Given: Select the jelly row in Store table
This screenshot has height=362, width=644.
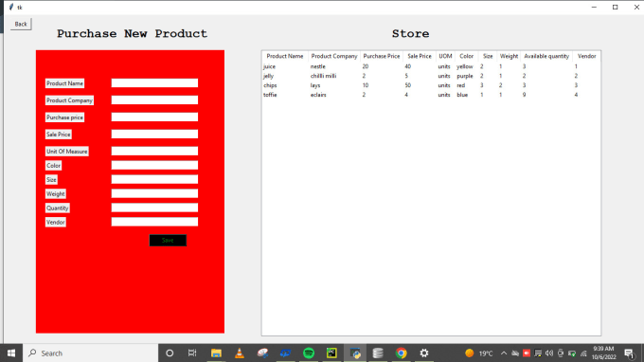Looking at the screenshot, I should coord(431,76).
